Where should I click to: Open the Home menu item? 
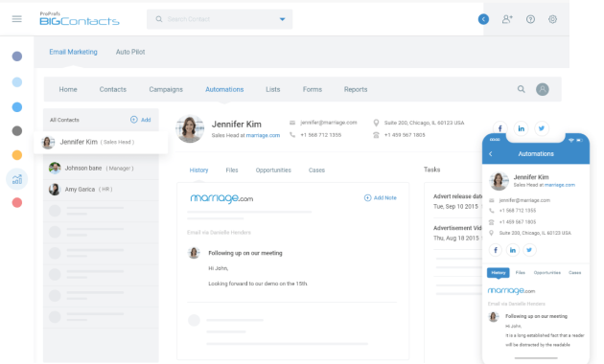click(68, 89)
